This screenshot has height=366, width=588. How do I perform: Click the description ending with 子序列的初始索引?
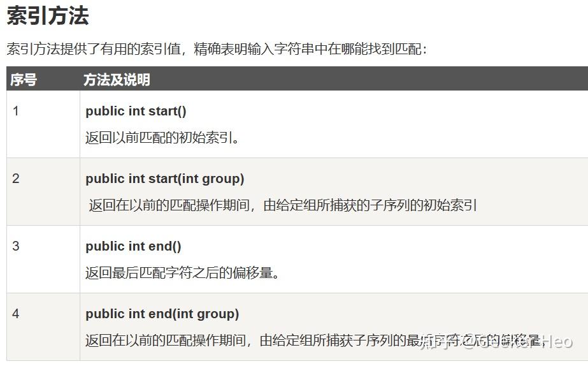point(283,205)
